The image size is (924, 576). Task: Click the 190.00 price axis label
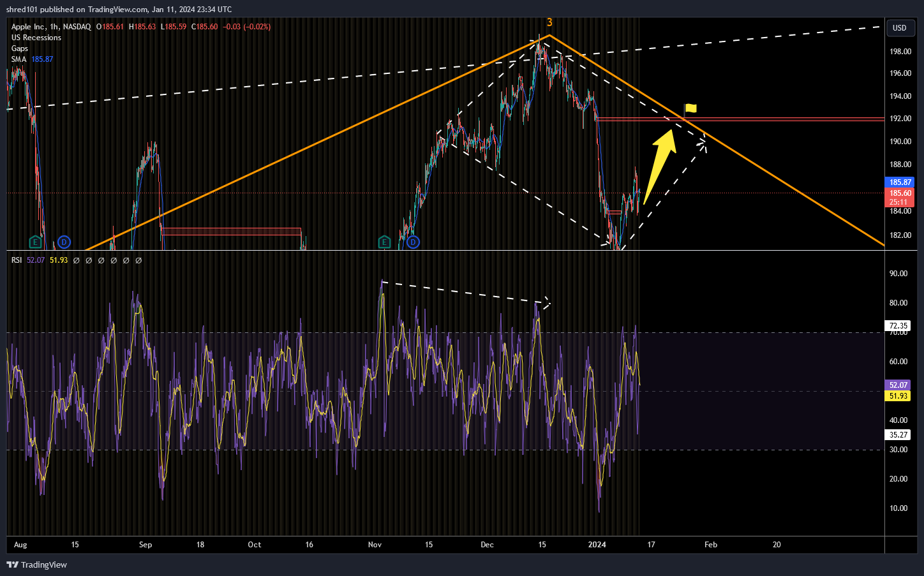tap(900, 142)
